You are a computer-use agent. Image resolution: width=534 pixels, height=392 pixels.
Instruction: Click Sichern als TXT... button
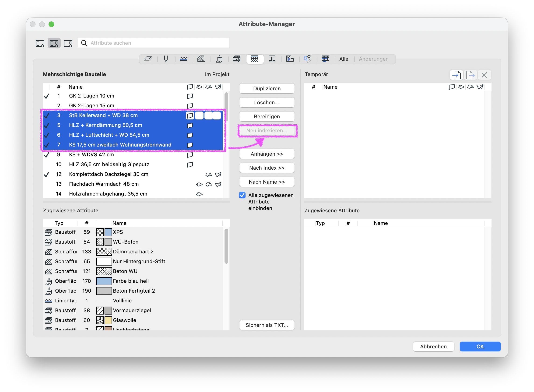(267, 325)
